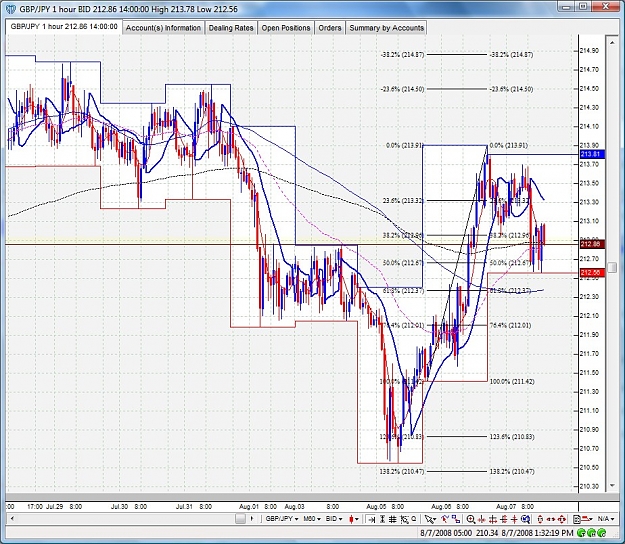Open the Orders tab
The height and width of the screenshot is (544, 625).
click(x=330, y=28)
